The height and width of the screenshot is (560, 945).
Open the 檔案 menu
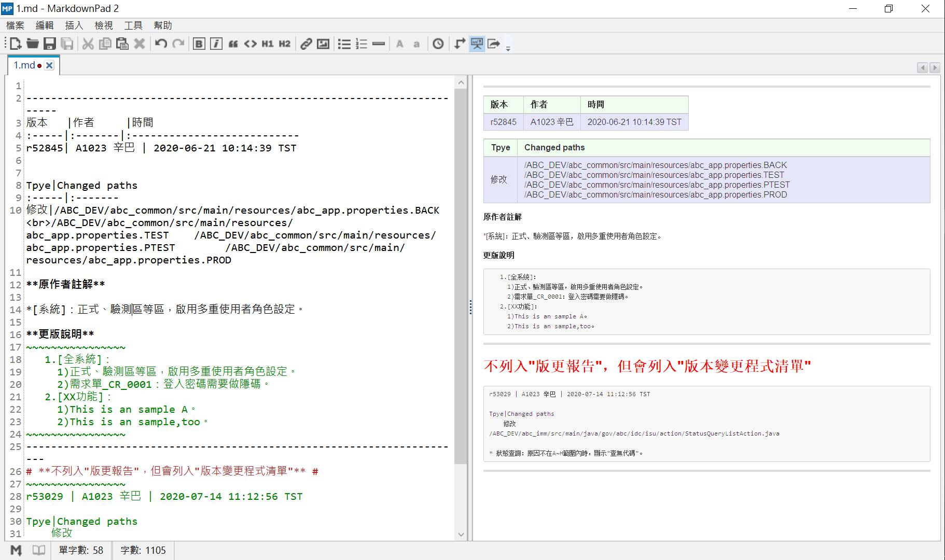[15, 25]
